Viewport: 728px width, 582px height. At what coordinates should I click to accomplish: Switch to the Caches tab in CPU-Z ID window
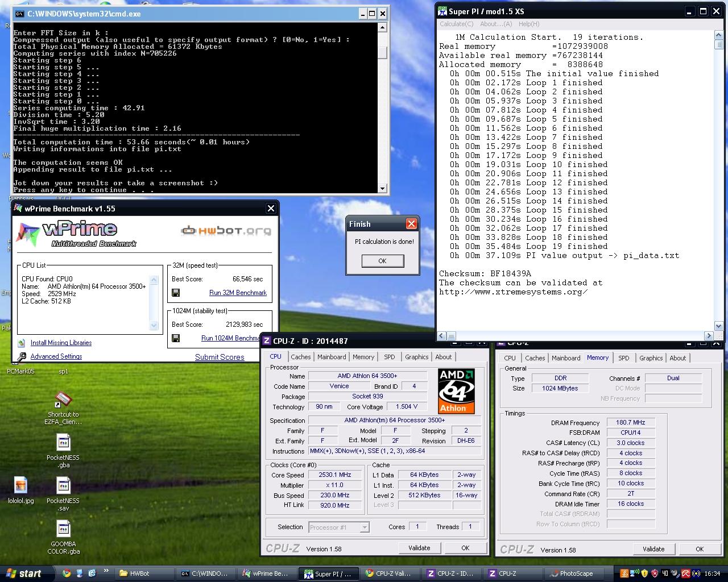point(301,357)
